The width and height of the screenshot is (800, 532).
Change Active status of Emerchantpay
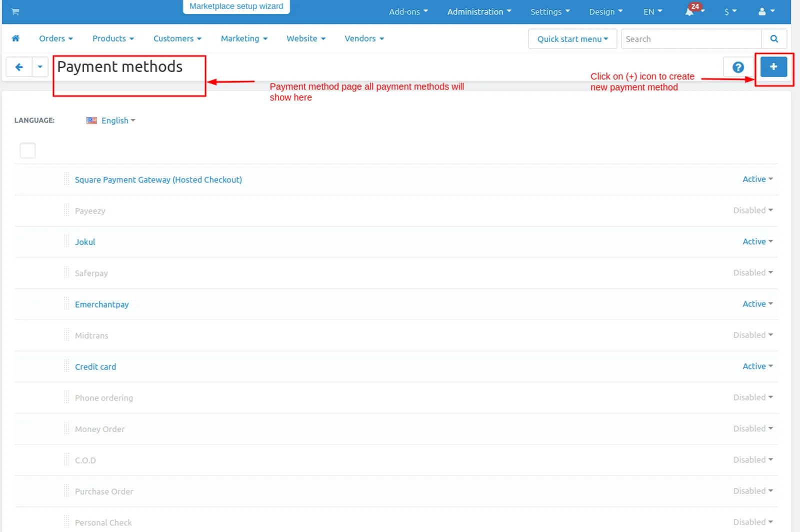tap(757, 304)
